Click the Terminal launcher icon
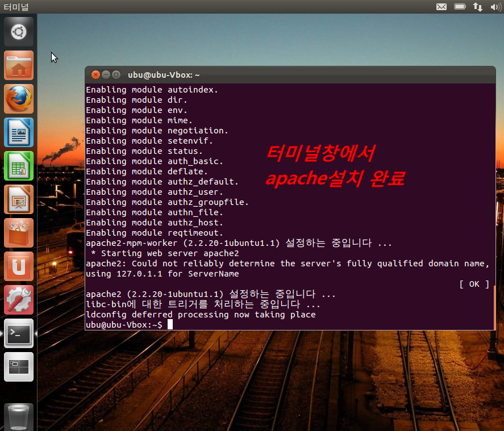 click(x=19, y=333)
